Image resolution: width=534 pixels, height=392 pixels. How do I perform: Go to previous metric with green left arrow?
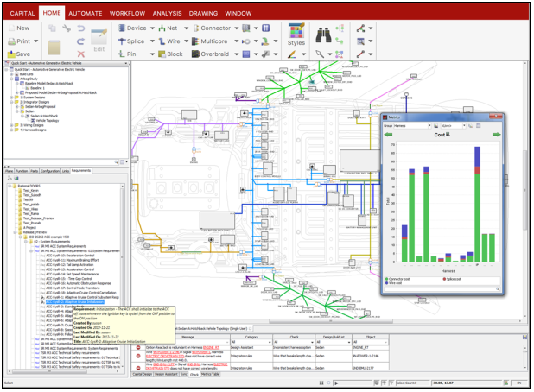(x=388, y=135)
